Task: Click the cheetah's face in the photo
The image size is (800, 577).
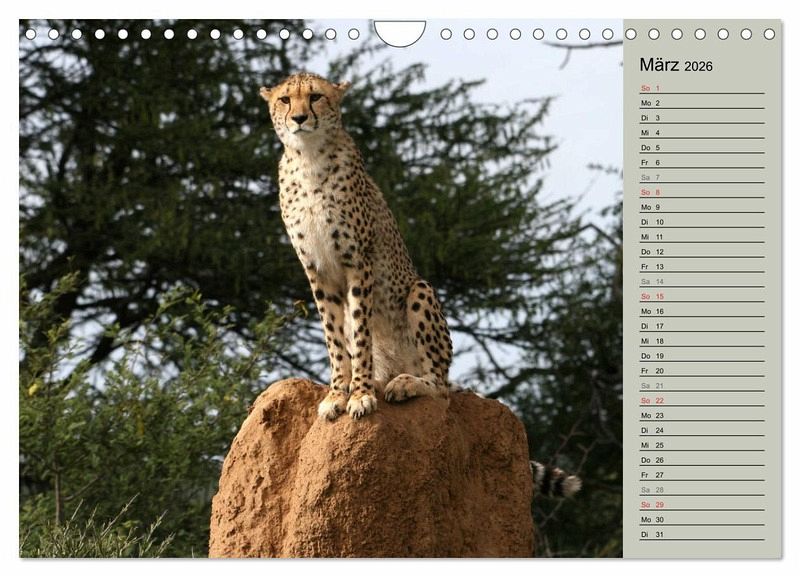Action: (x=301, y=104)
